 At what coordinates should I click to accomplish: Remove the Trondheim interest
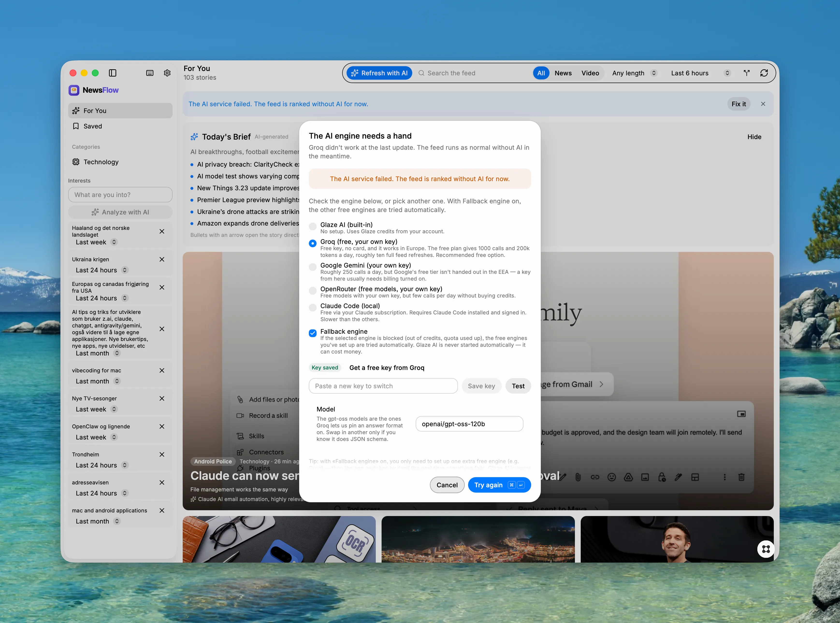[x=162, y=454]
